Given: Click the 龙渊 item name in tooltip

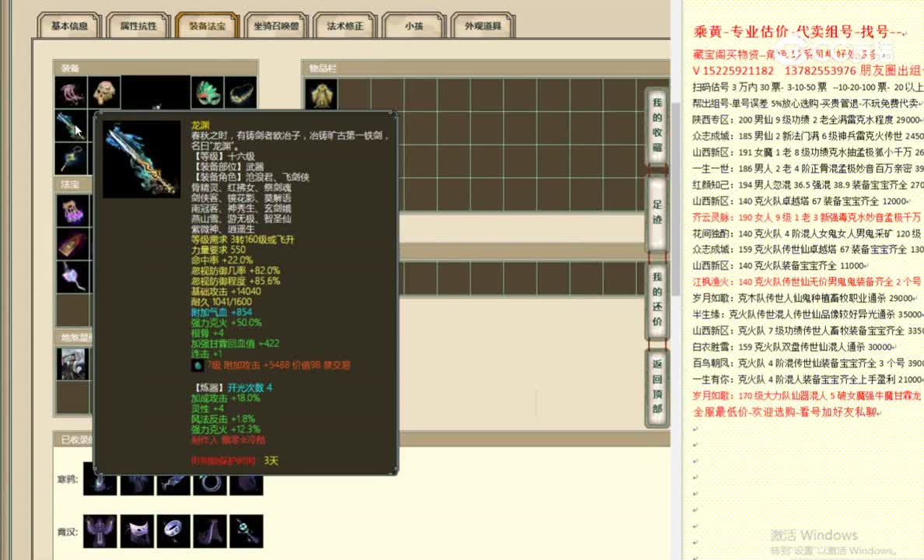Looking at the screenshot, I should (201, 125).
